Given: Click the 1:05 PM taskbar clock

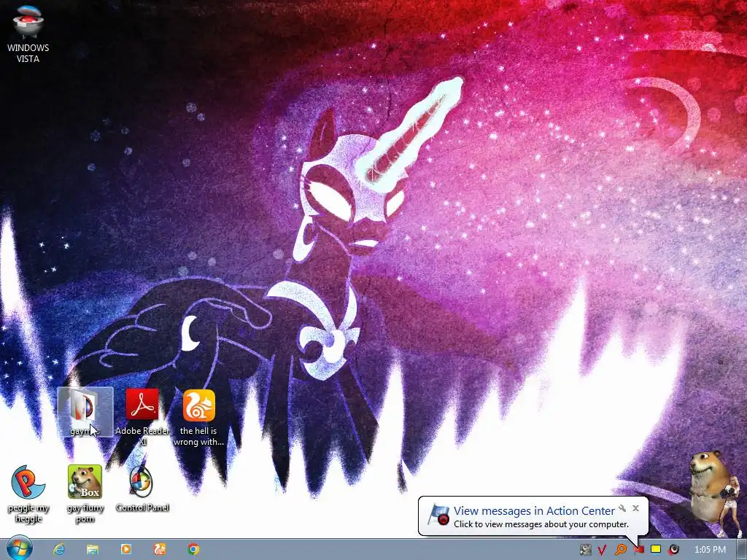Looking at the screenshot, I should (710, 550).
